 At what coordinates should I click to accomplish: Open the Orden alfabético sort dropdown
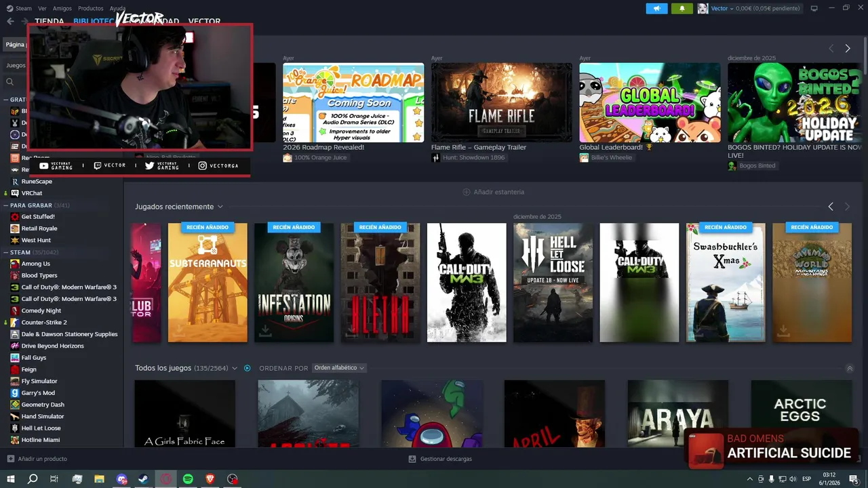point(339,368)
